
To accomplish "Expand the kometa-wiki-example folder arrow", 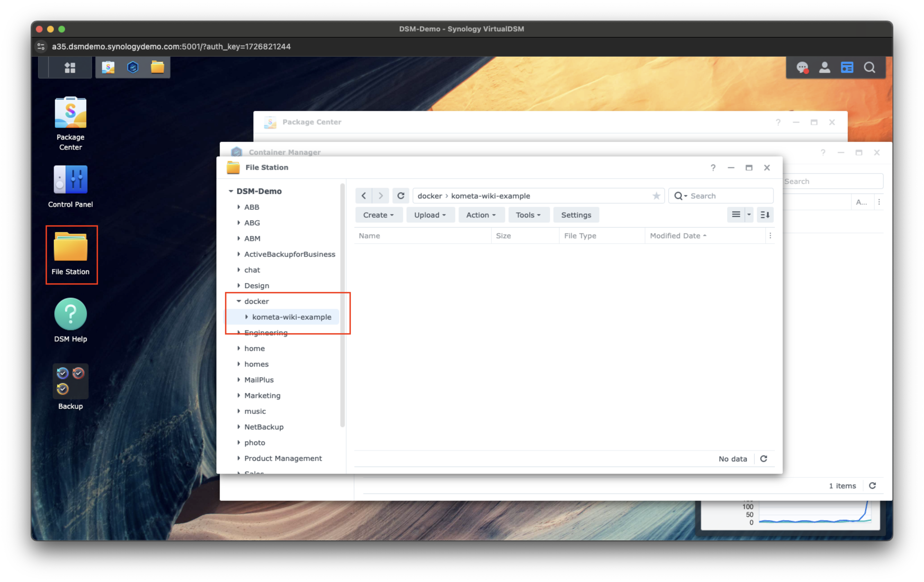I will click(246, 317).
